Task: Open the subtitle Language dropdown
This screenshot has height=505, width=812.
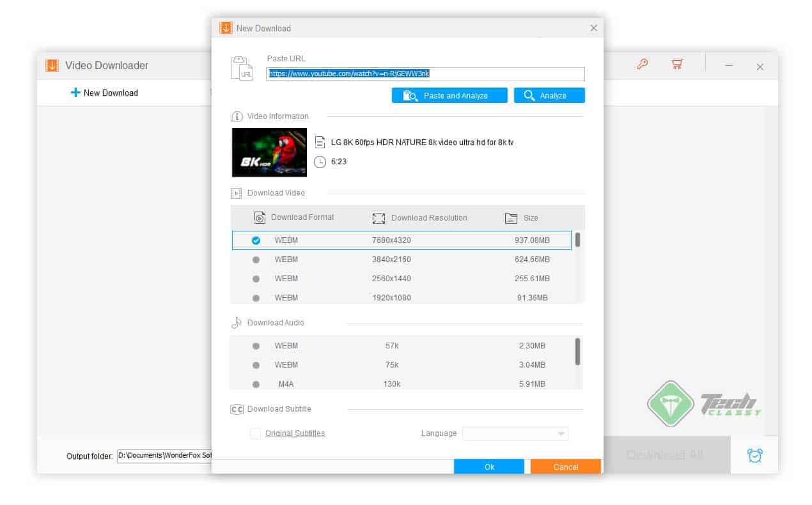Action: point(515,433)
